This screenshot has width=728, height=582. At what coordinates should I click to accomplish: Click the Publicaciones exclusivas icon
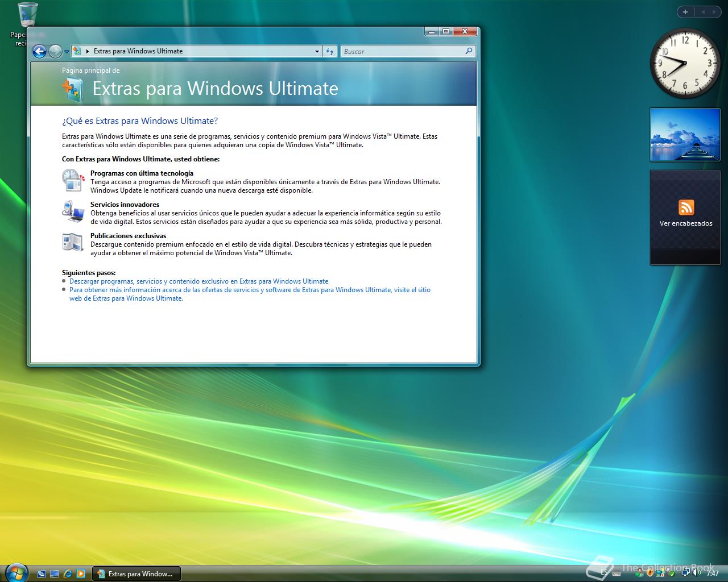point(73,242)
